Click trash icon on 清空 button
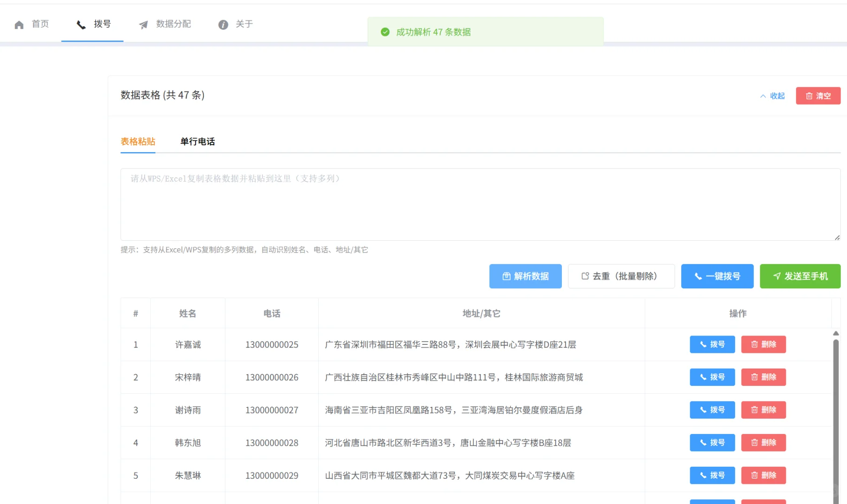847x504 pixels. [810, 96]
